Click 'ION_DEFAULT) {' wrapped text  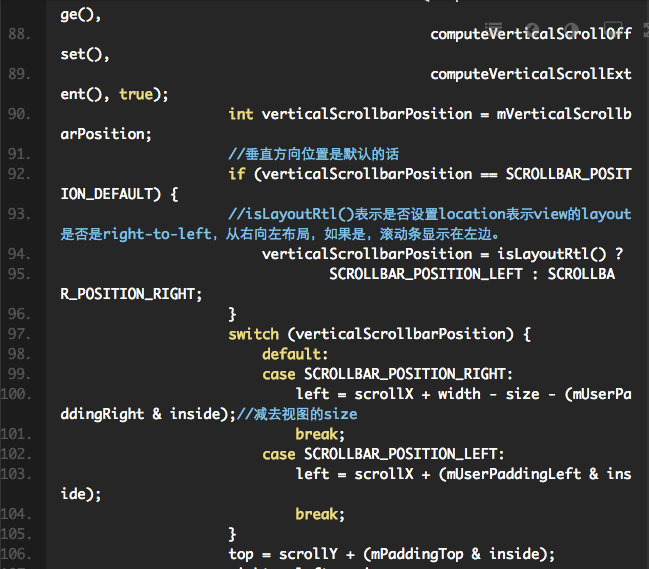click(119, 194)
